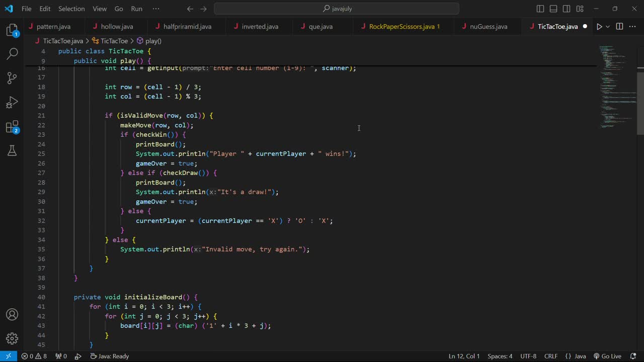Toggle the primary side bar layout
This screenshot has width=644, height=362.
540,9
